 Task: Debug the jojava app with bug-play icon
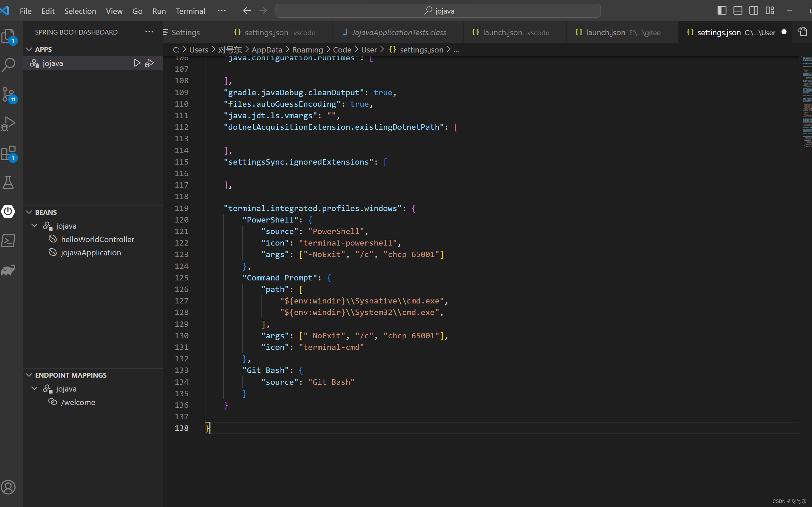149,63
